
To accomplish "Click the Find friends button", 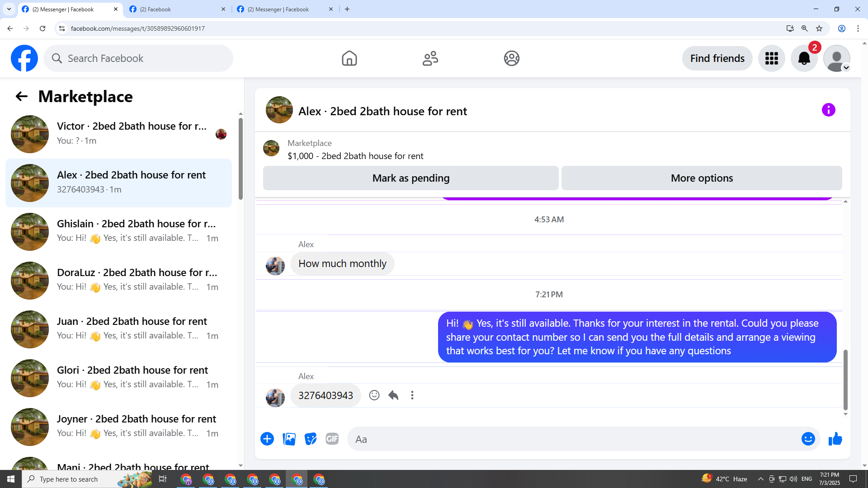I will (717, 58).
